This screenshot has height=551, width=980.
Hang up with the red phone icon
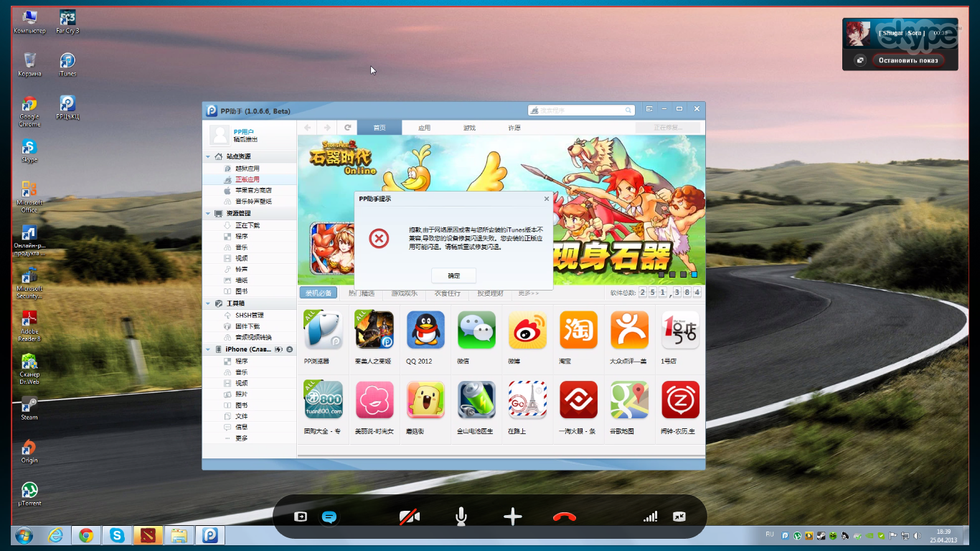click(x=565, y=517)
